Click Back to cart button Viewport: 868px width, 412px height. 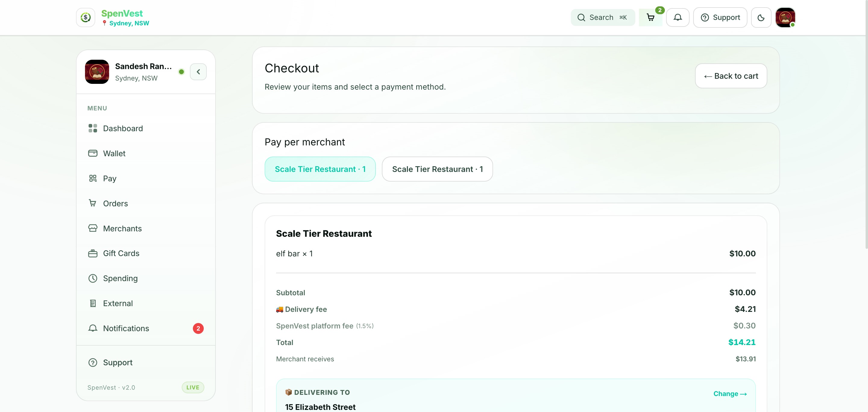731,76
